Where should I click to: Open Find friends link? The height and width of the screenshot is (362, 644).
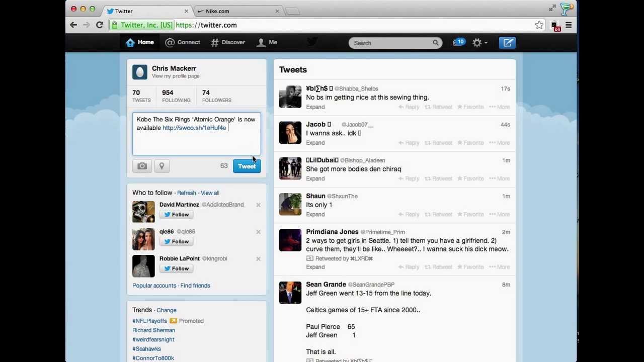point(195,286)
